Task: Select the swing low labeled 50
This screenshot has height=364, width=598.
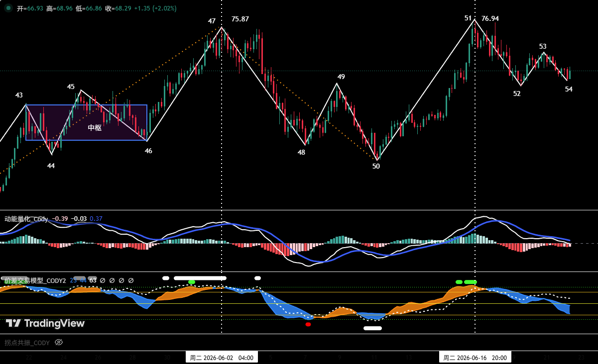Action: coord(376,166)
